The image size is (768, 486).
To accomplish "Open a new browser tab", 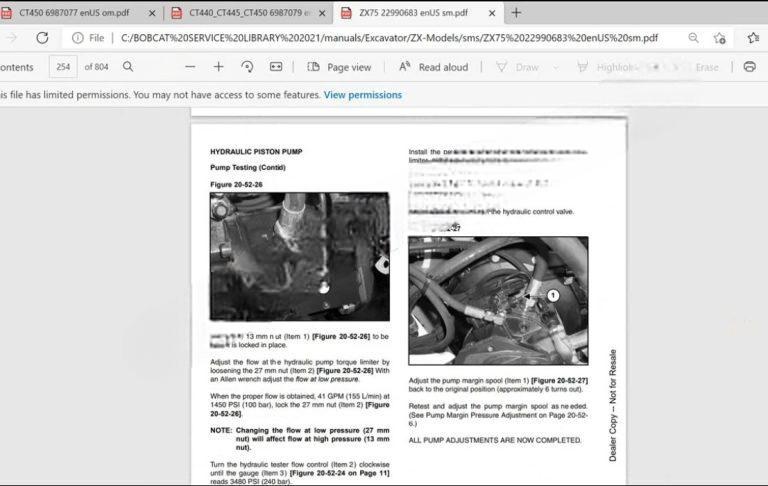I will point(516,13).
